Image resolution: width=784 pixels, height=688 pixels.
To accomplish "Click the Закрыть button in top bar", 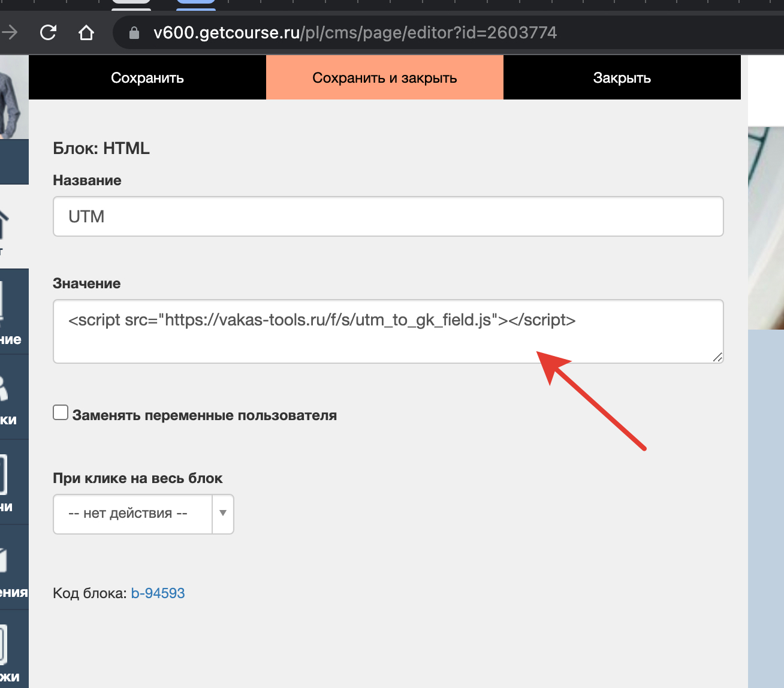I will 622,78.
